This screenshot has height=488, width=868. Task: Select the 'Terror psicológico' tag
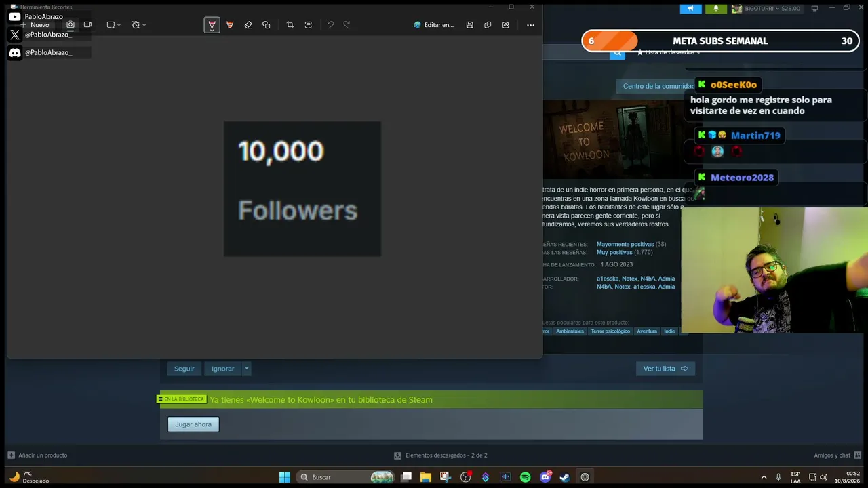pos(610,331)
